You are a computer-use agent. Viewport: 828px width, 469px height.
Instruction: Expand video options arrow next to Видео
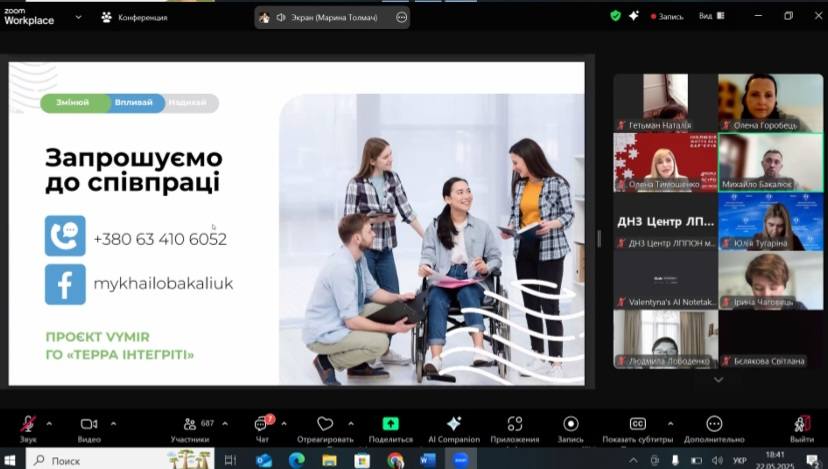113,423
